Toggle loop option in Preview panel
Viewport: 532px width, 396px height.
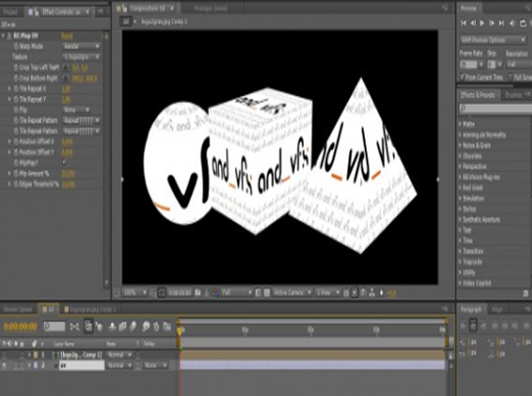524,23
